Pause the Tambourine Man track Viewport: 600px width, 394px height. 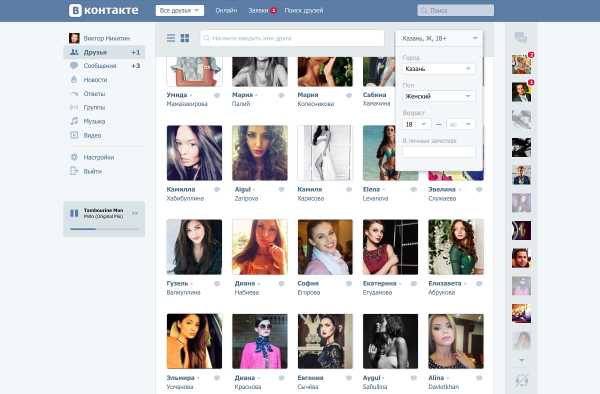(x=74, y=213)
